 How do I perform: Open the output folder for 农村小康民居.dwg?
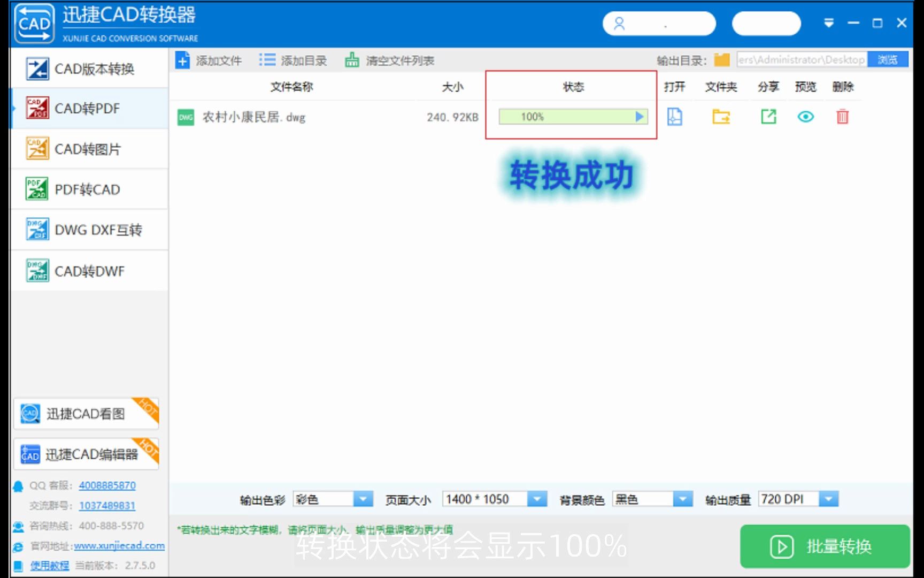click(720, 117)
